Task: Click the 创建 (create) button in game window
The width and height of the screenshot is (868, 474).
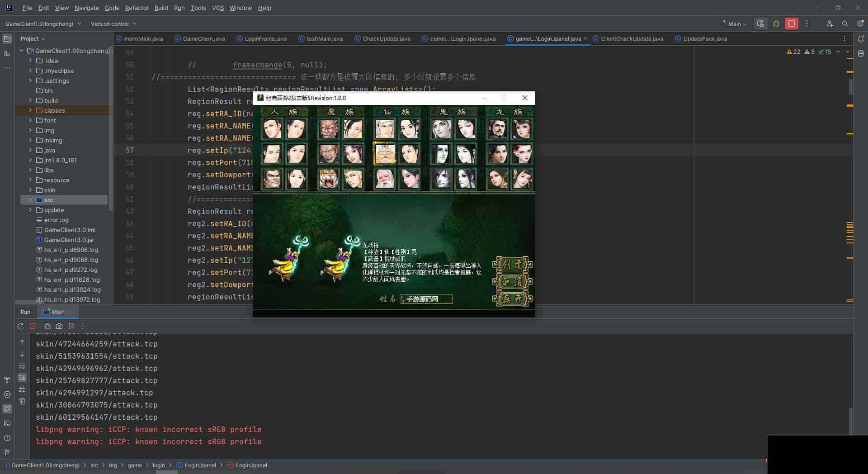Action: [512, 265]
